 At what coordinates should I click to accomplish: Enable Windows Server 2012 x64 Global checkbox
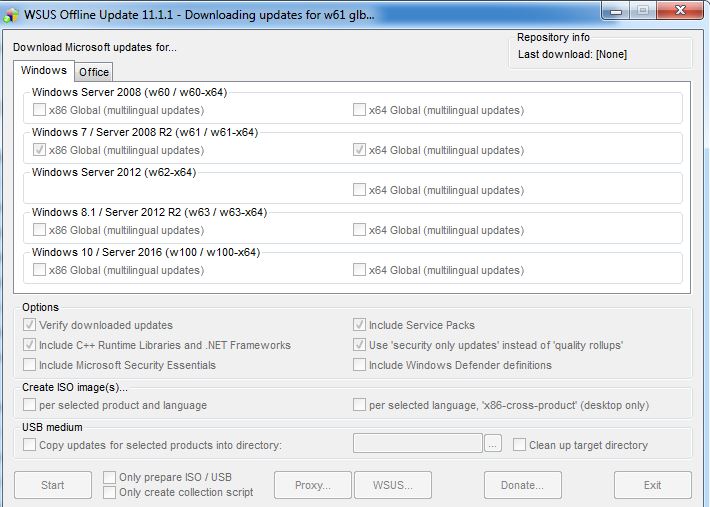(x=359, y=190)
